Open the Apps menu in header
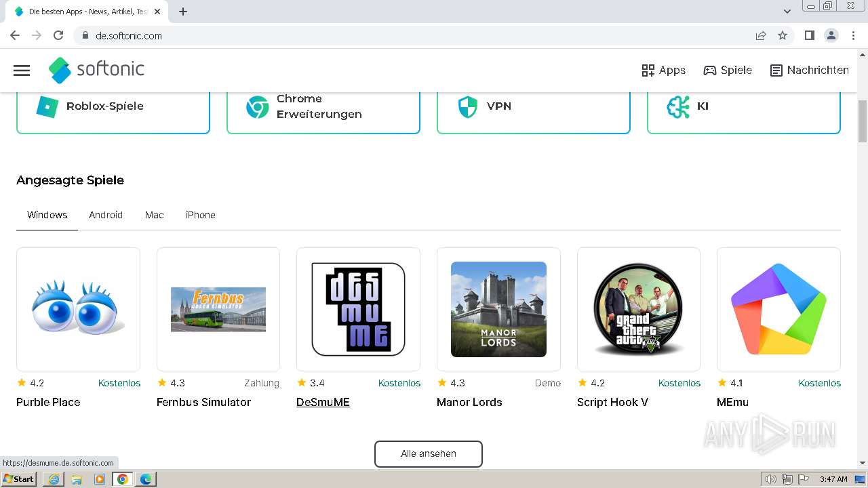Screen dimensions: 868x488 [663, 70]
